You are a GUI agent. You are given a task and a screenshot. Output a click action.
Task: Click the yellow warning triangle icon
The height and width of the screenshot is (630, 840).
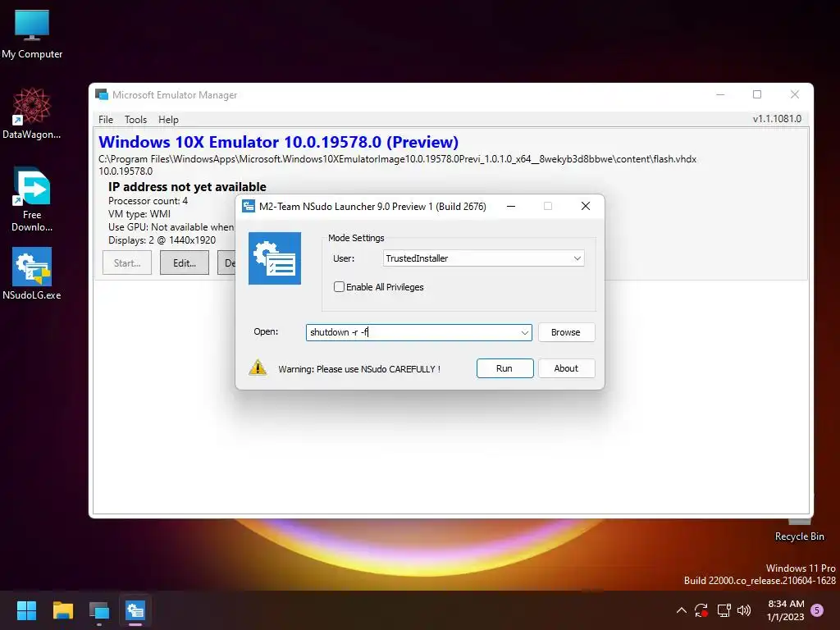[x=258, y=367]
